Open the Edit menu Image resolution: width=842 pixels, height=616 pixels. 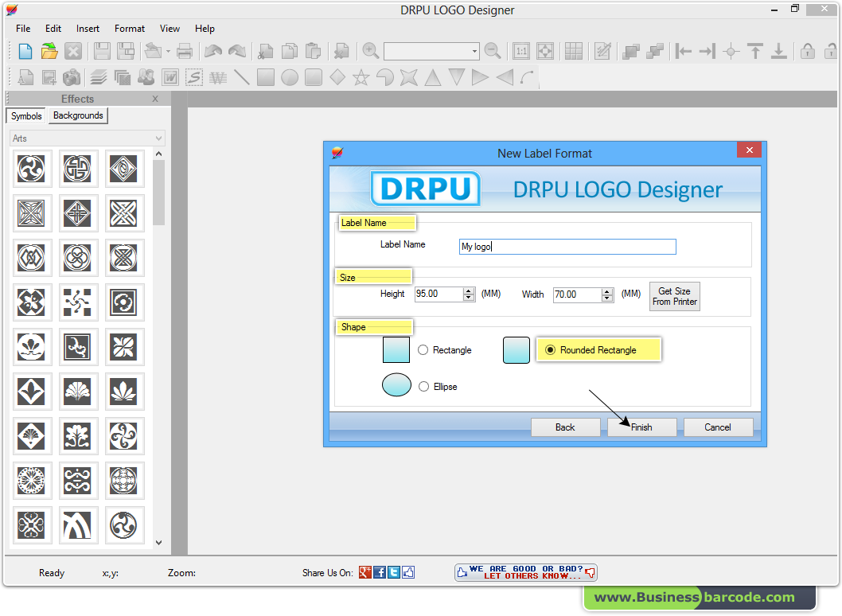(x=53, y=29)
